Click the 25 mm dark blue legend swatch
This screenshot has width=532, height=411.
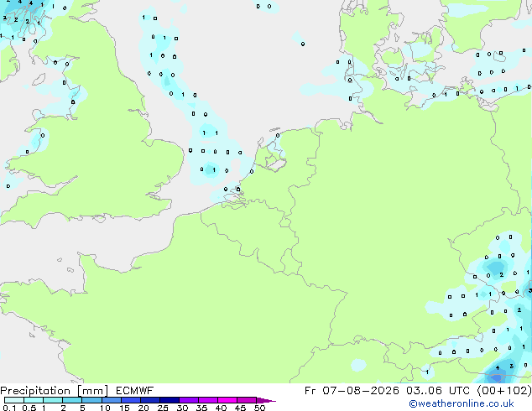click(x=170, y=400)
